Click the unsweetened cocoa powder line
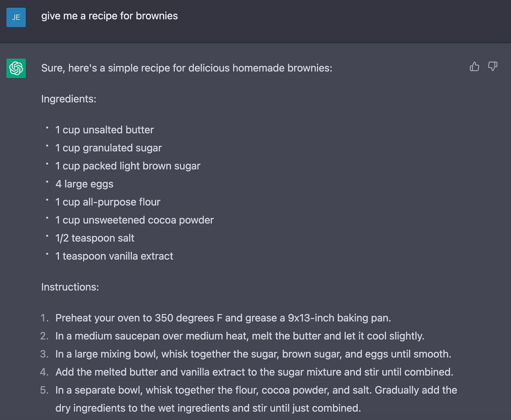The image size is (511, 420). (x=134, y=220)
